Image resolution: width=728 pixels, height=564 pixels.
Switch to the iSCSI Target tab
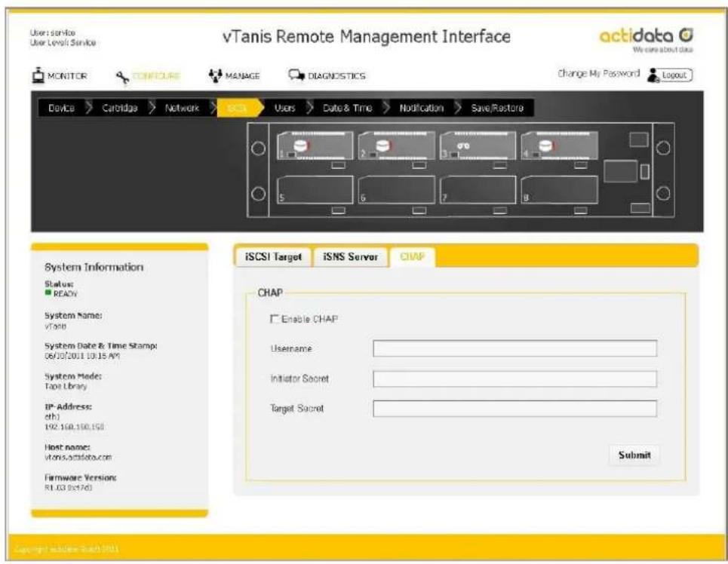273,256
